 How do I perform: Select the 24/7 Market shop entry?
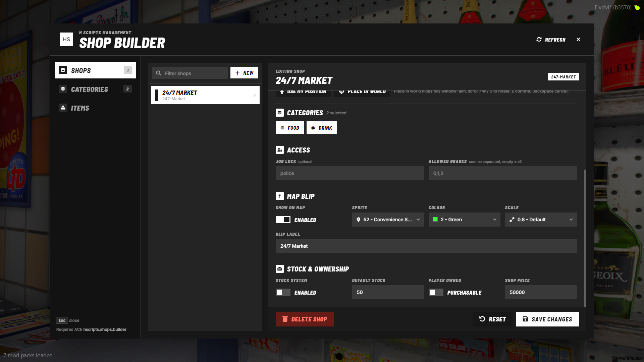click(205, 95)
